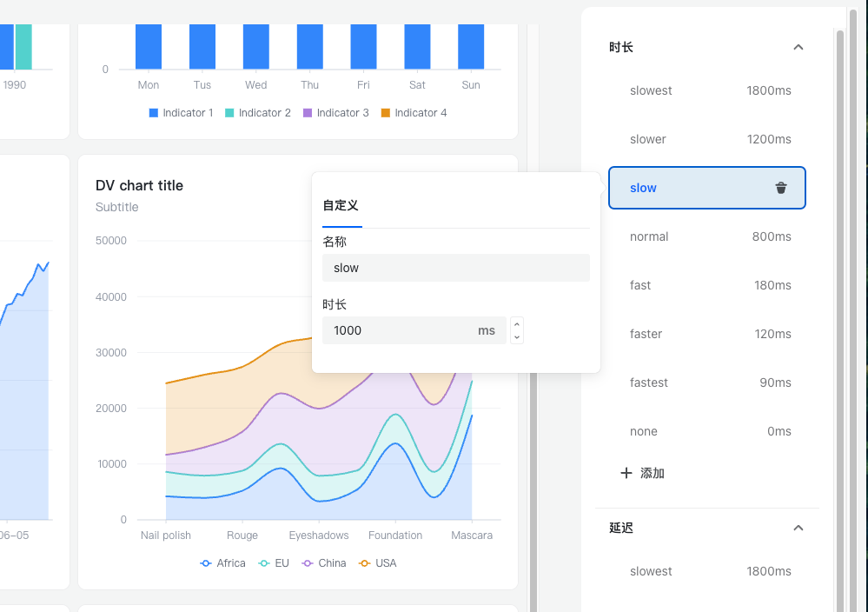Increase duration with the stepper up arrow

(x=517, y=324)
